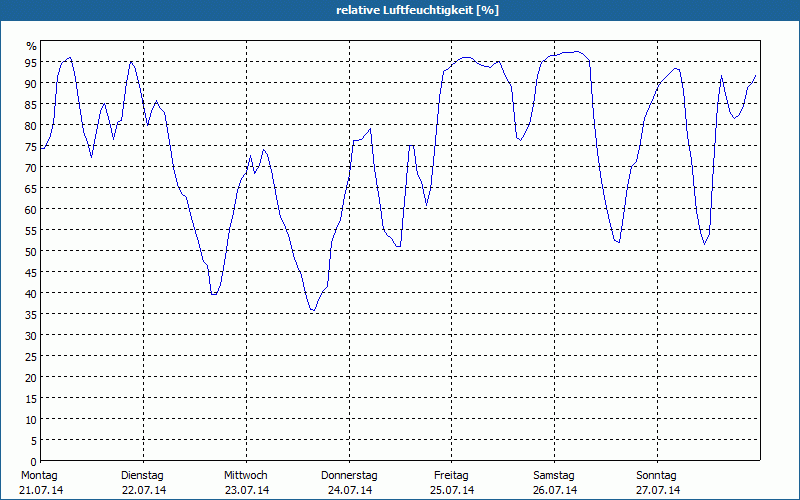Click the y-axis label 45
Viewport: 800px width, 500px height.
[x=31, y=273]
